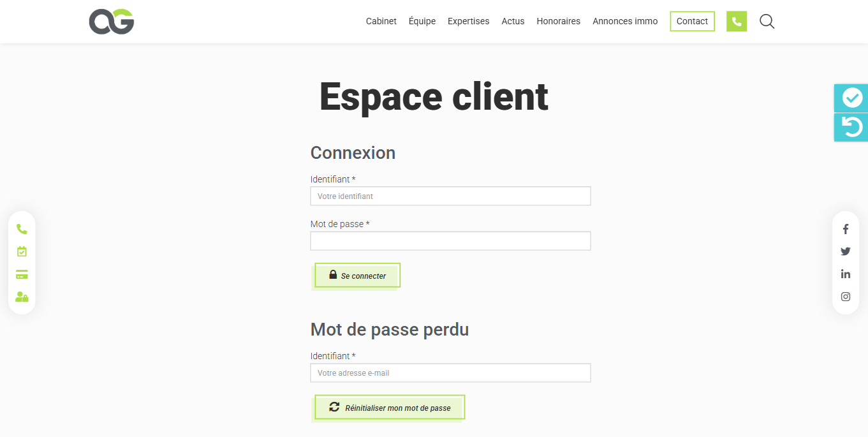Click the blue undo arrow side button
Viewport: 868px width, 437px height.
tap(851, 128)
